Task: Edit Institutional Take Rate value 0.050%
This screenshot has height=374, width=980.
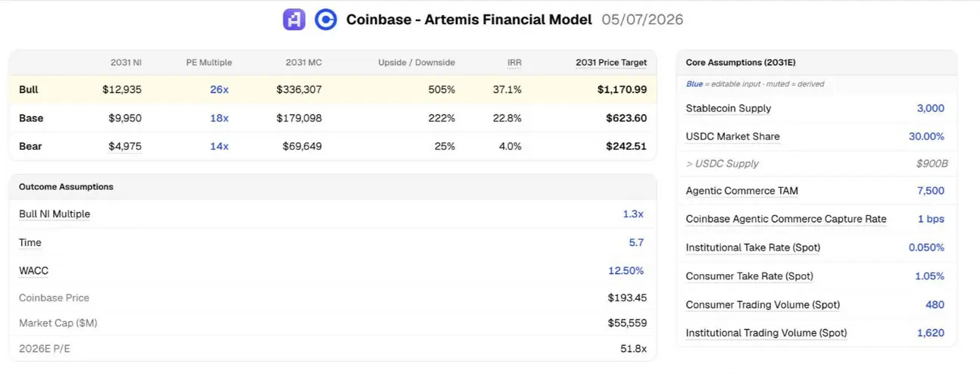Action: pos(927,248)
